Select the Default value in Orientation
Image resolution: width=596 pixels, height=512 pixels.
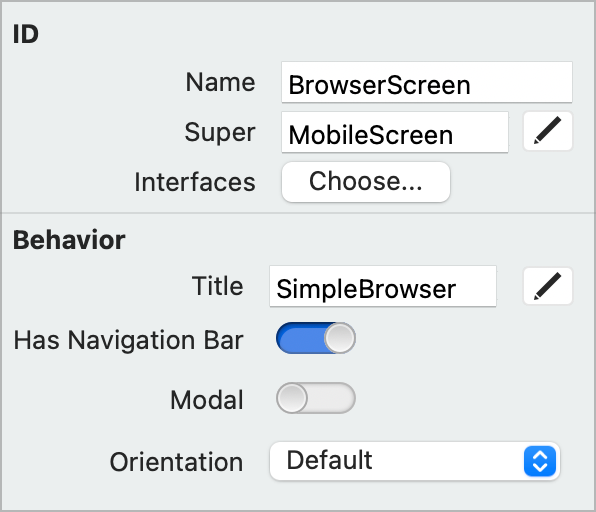(329, 460)
